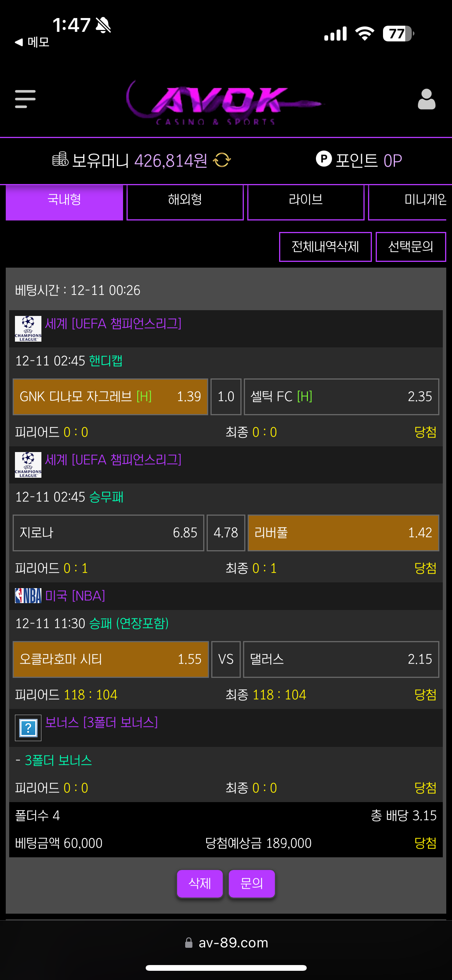This screenshot has height=980, width=452.
Task: Select the 오클라호마 시티 1.55 odds box
Action: (110, 659)
